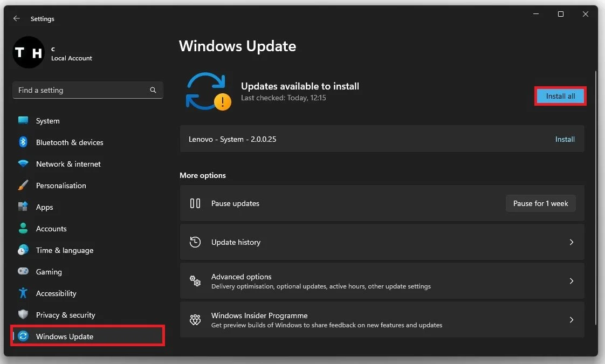Select the Windows Update sidebar label
This screenshot has height=364, width=605.
click(x=64, y=336)
